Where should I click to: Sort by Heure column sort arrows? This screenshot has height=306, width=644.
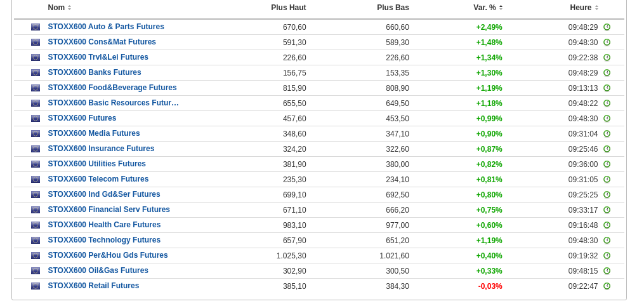click(x=596, y=8)
